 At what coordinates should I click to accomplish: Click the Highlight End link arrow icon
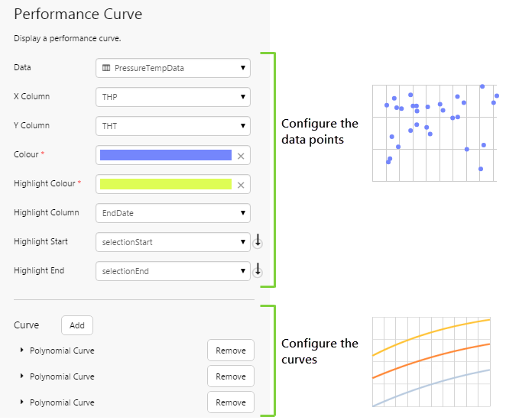point(258,270)
